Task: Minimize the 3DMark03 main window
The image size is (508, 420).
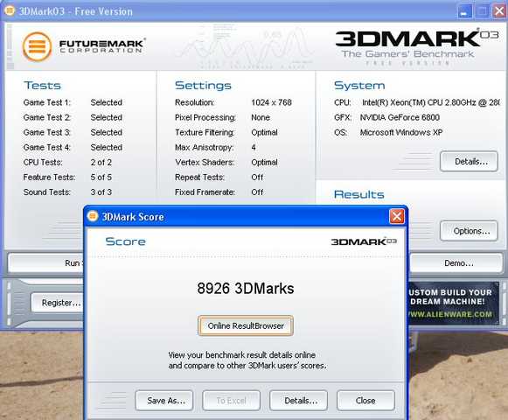Action: coord(465,11)
